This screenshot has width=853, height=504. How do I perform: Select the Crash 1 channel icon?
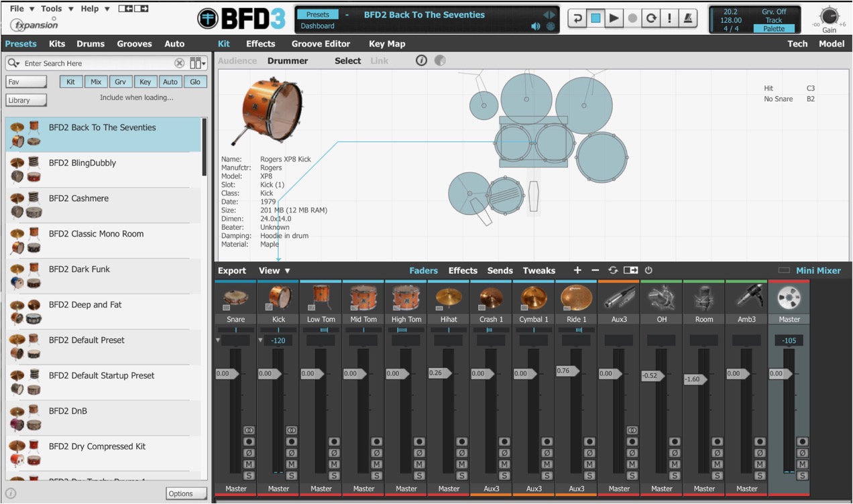click(492, 298)
